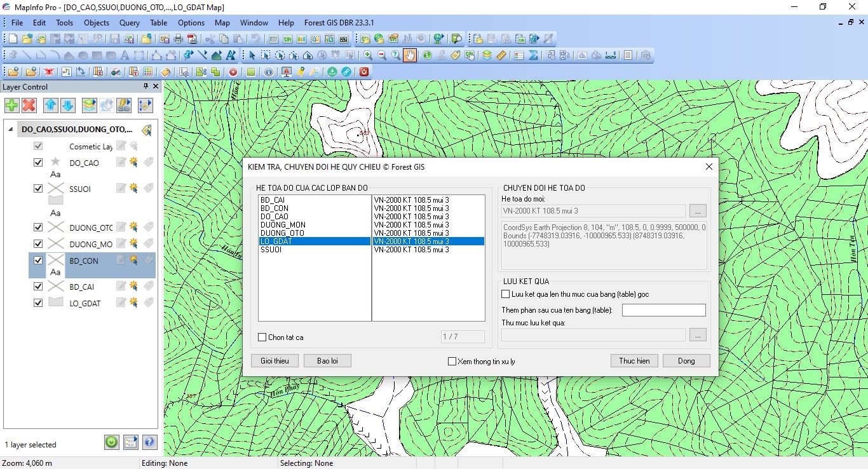Open the Query menu
This screenshot has width=868, height=469.
point(129,23)
